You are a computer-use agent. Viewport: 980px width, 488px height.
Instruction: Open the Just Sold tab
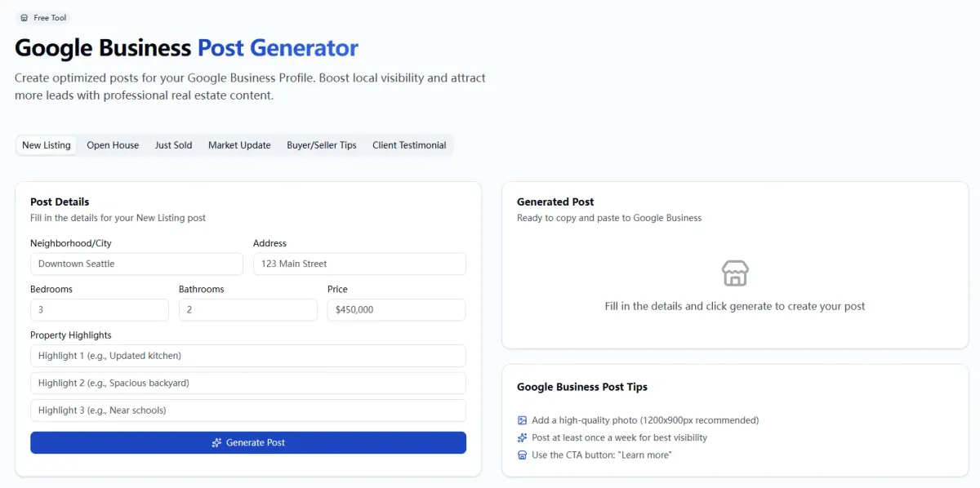click(x=173, y=145)
